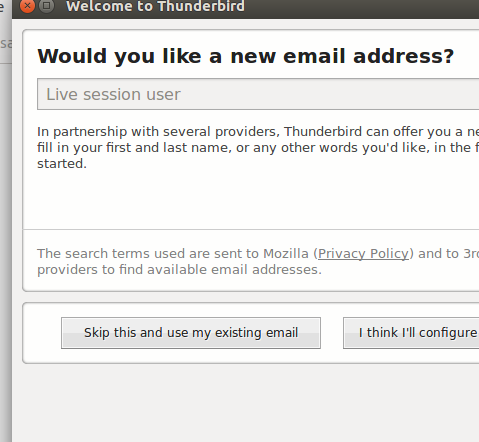This screenshot has height=442, width=479.
Task: Click the 'fill in your first and last name' line
Action: click(x=258, y=148)
